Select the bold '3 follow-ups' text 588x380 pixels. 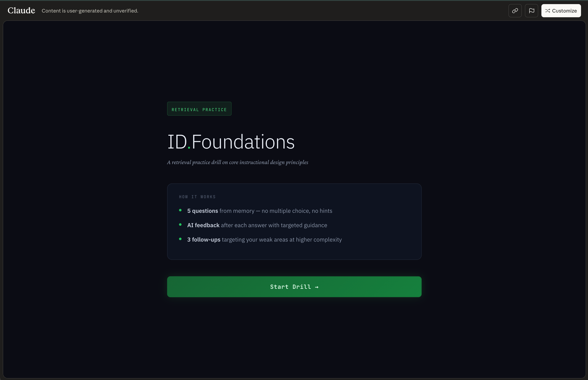click(x=204, y=240)
